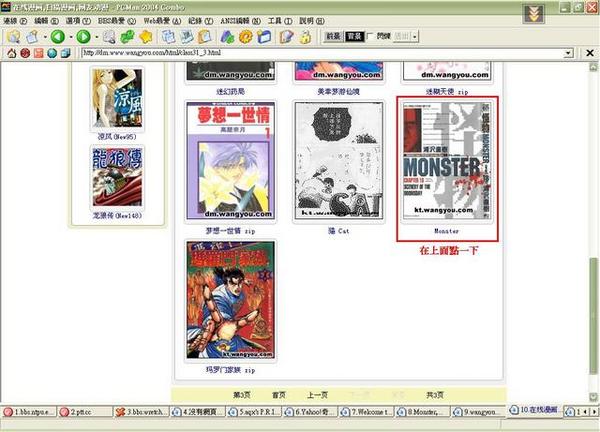This screenshot has width=600, height=432.
Task: Toggle the 閃爍 blink checkbox
Action: pos(370,36)
